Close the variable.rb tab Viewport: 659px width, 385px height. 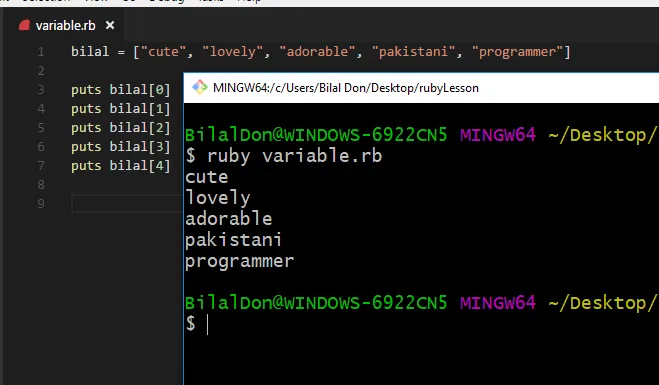pyautogui.click(x=110, y=25)
